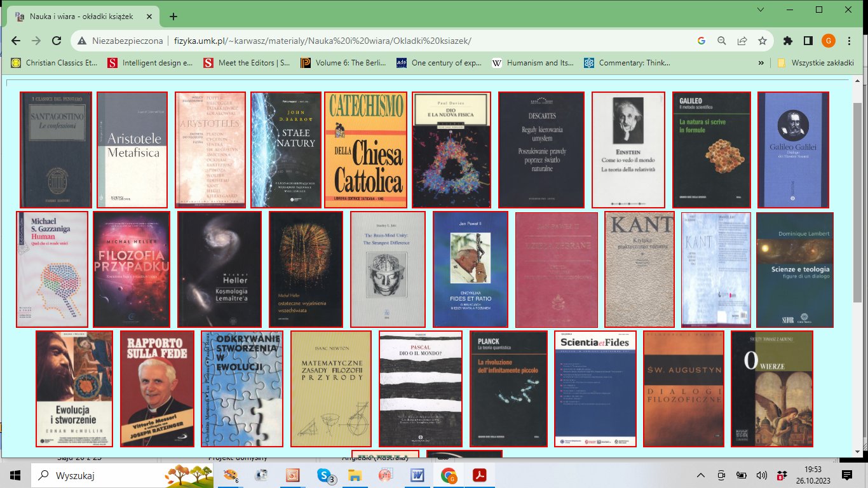The height and width of the screenshot is (488, 868).
Task: Open the Scienze e teologia book cover
Action: (795, 269)
